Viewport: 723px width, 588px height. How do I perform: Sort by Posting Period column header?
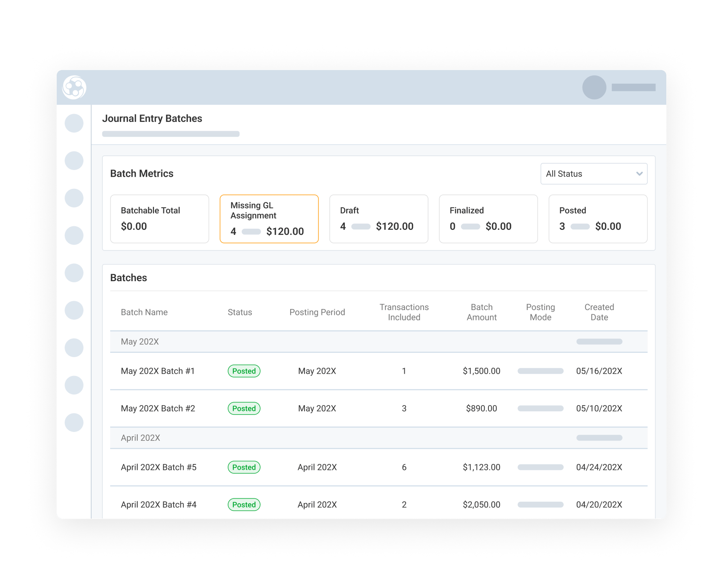tap(317, 312)
